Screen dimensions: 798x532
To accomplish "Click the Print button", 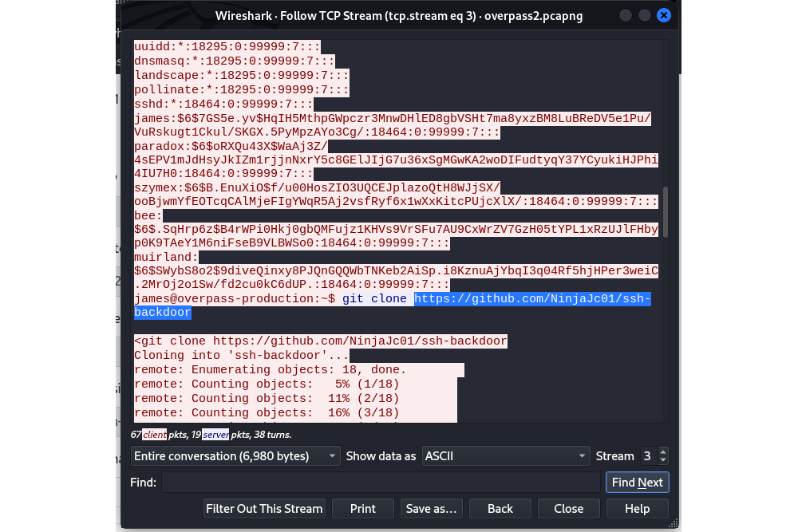I will coord(363,509).
